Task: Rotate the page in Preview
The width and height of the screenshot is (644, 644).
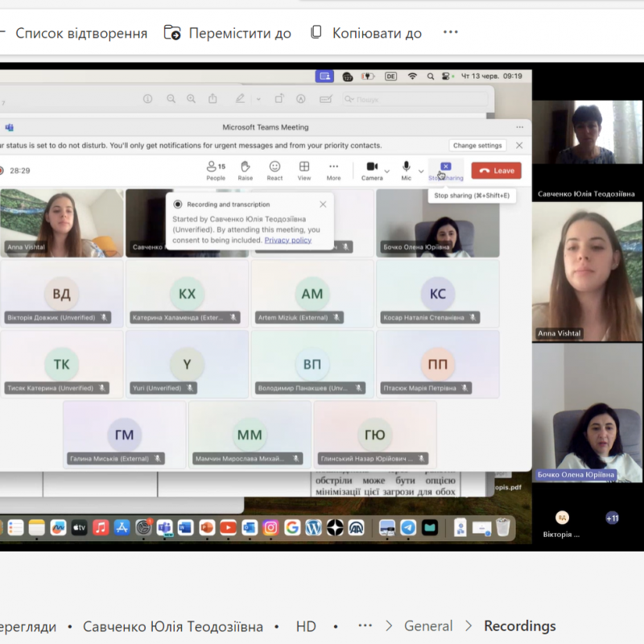Action: click(x=279, y=98)
